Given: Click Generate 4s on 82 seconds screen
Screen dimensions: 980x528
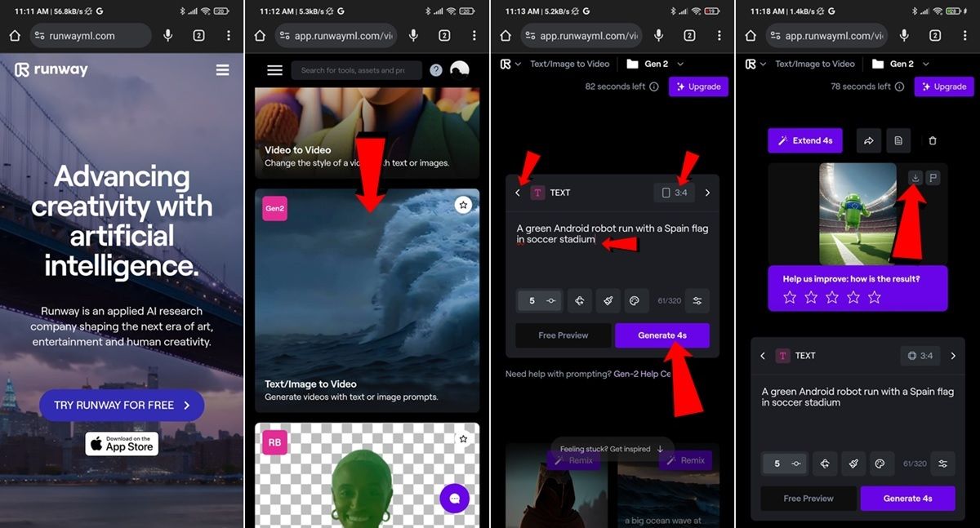Looking at the screenshot, I should 662,335.
